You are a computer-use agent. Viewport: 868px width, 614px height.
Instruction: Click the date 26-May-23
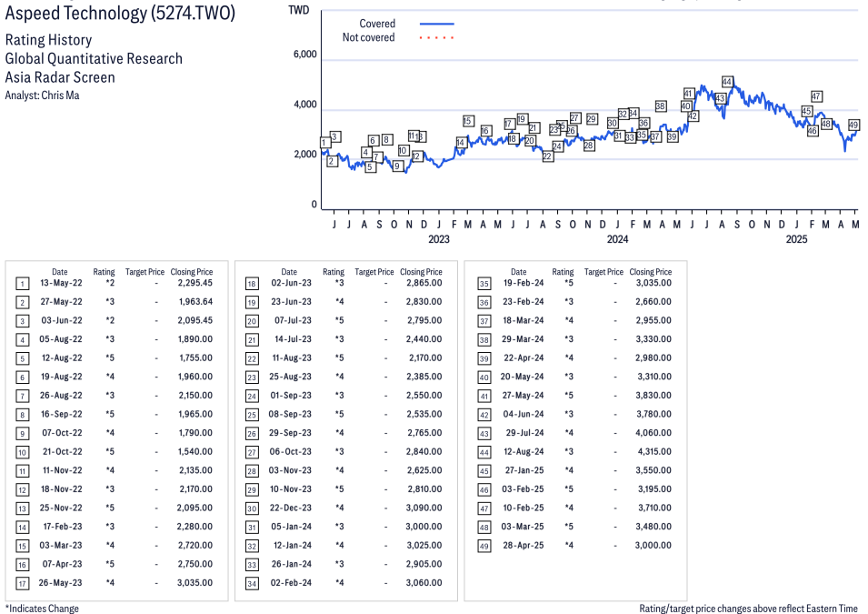pos(60,583)
